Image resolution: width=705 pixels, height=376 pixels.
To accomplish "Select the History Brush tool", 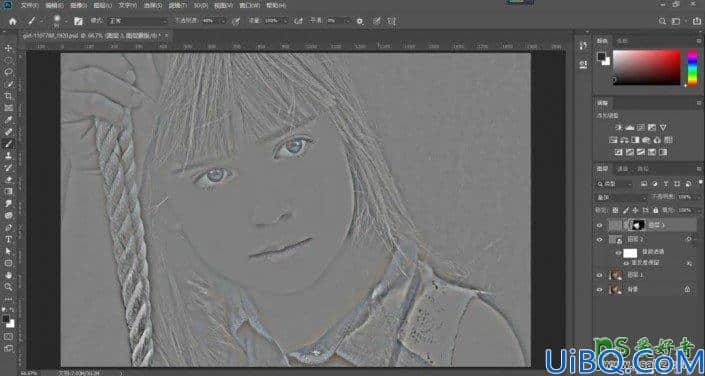I will point(9,168).
